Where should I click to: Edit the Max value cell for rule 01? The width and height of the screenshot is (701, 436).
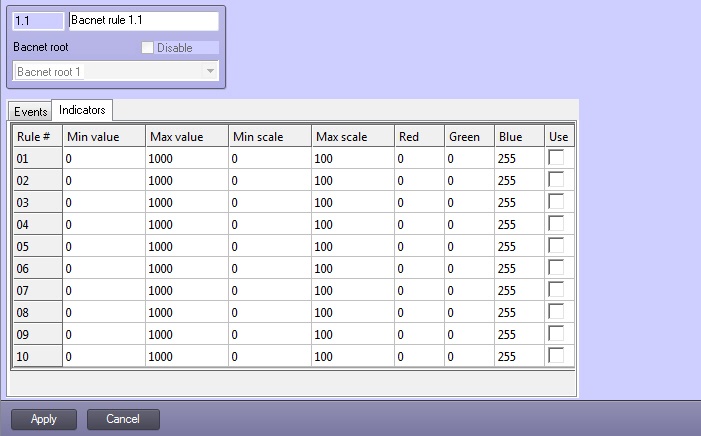(x=186, y=158)
